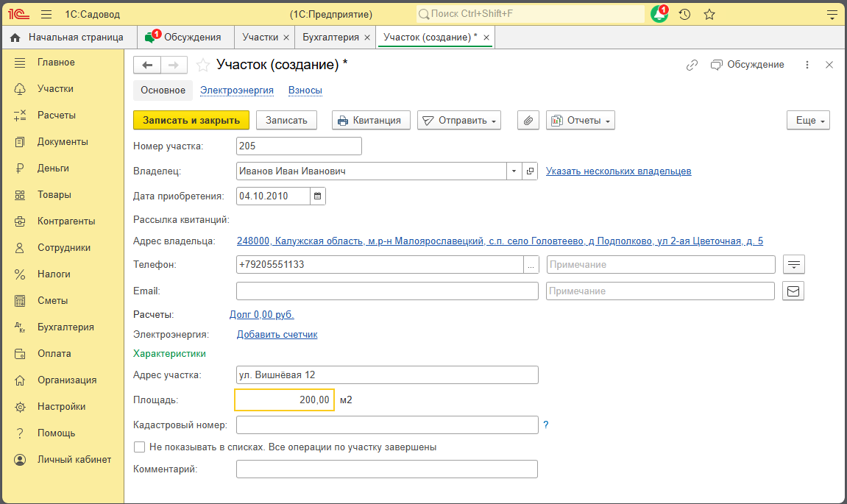Expand the Владелец dropdown list
This screenshot has width=847, height=504.
(513, 171)
